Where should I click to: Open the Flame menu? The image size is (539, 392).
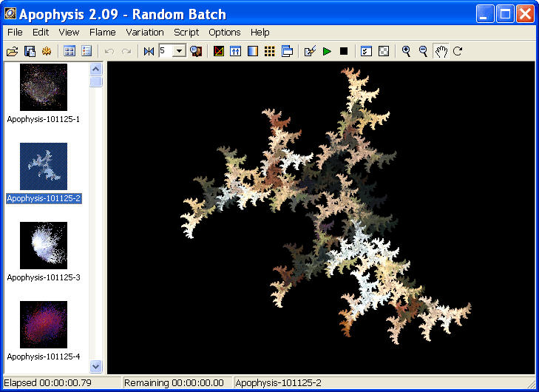tap(103, 33)
